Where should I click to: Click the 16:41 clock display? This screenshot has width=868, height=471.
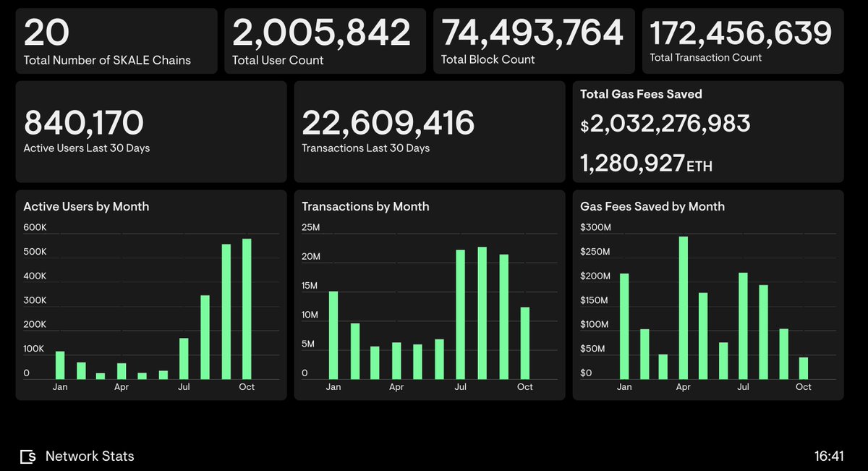pos(829,457)
